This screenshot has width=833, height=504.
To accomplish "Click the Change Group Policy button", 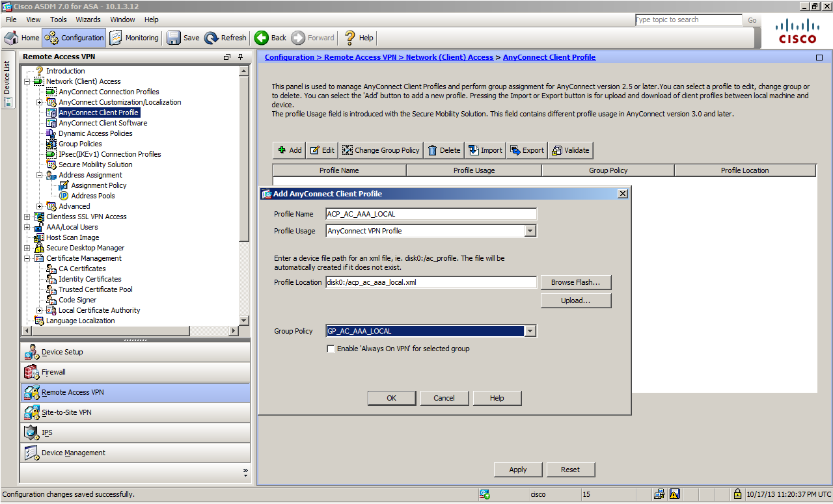I will pos(381,150).
